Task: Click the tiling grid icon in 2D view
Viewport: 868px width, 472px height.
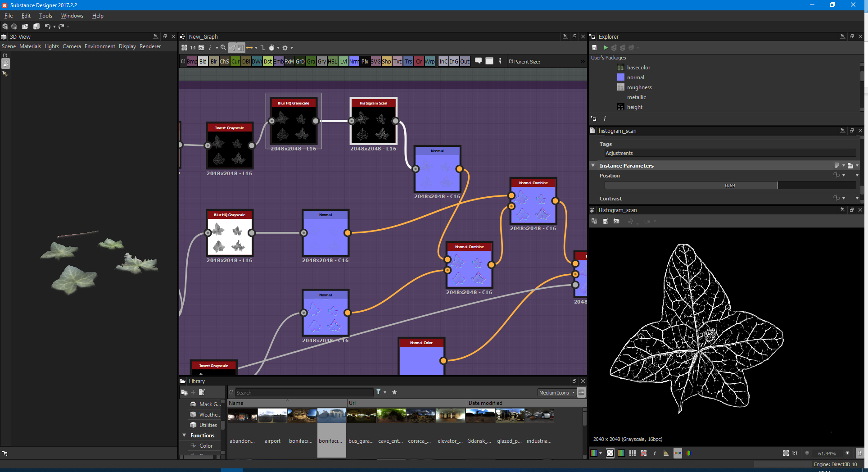Action: tap(633, 453)
